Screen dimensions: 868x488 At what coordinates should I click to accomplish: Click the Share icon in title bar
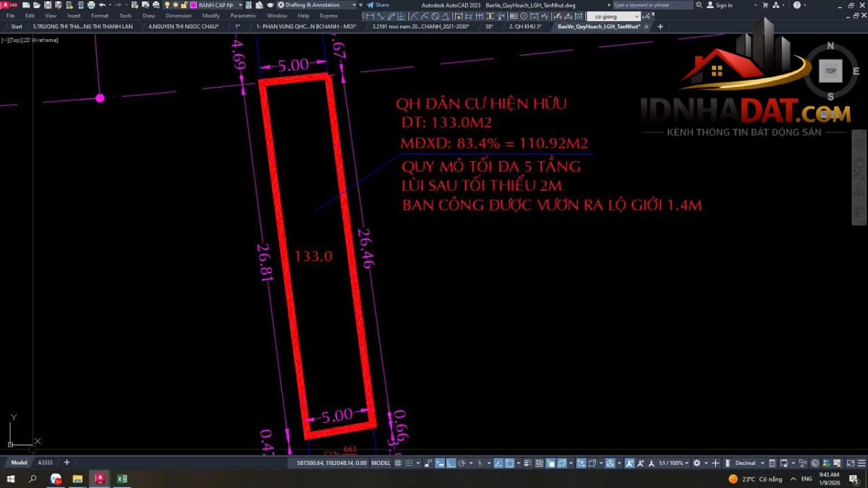pyautogui.click(x=378, y=5)
